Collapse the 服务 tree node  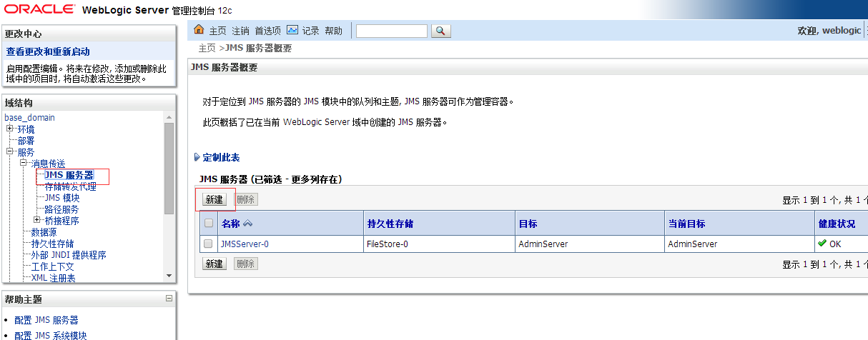coord(10,151)
